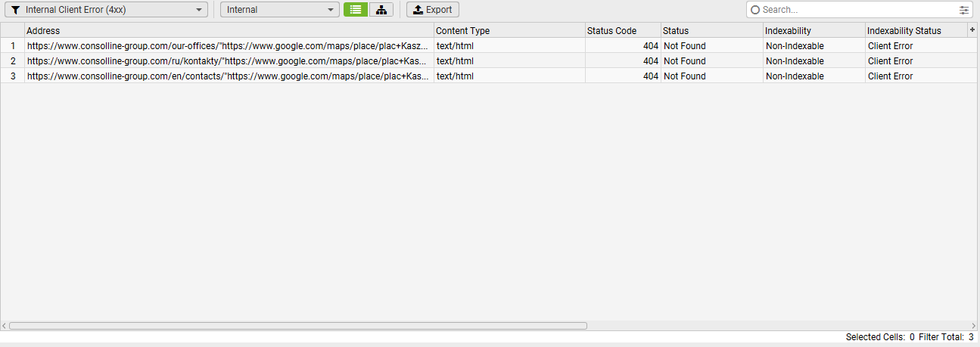This screenshot has height=347, width=980.
Task: Select the ru/kontakty URL address cell
Action: point(229,60)
